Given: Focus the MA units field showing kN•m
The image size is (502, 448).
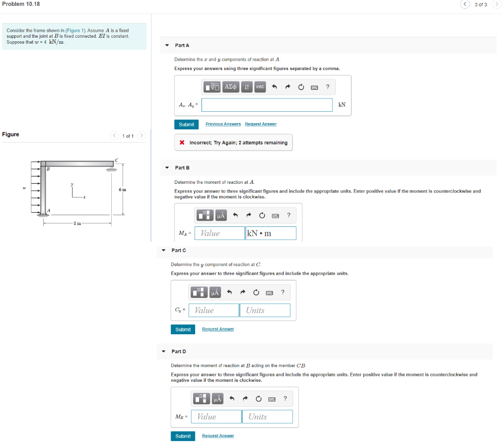Looking at the screenshot, I should coord(271,233).
